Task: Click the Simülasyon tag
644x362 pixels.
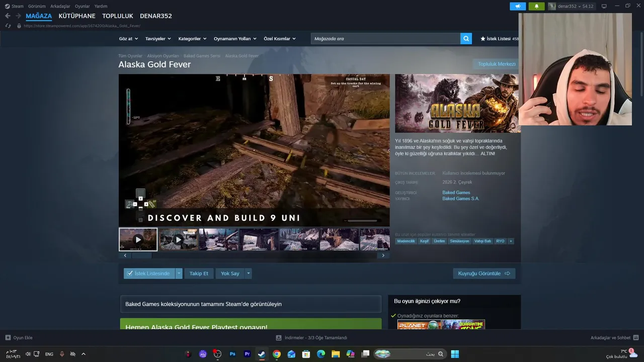Action: pos(459,241)
